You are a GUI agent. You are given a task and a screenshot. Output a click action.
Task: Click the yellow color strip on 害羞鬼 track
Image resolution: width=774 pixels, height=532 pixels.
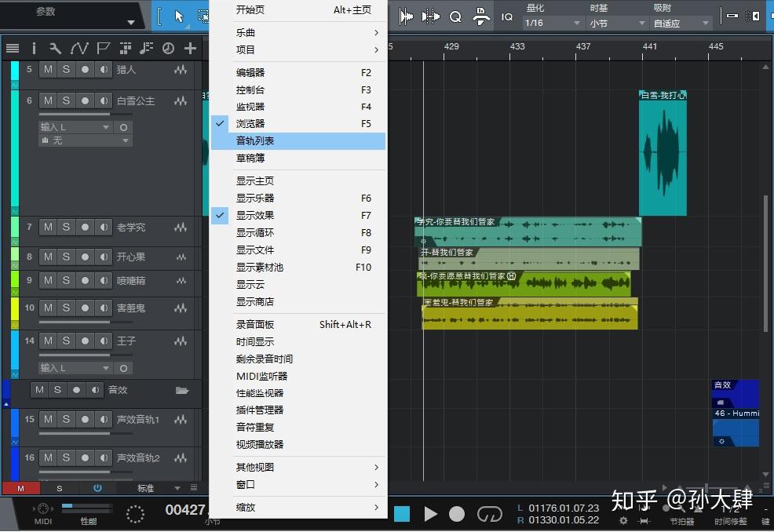click(13, 308)
